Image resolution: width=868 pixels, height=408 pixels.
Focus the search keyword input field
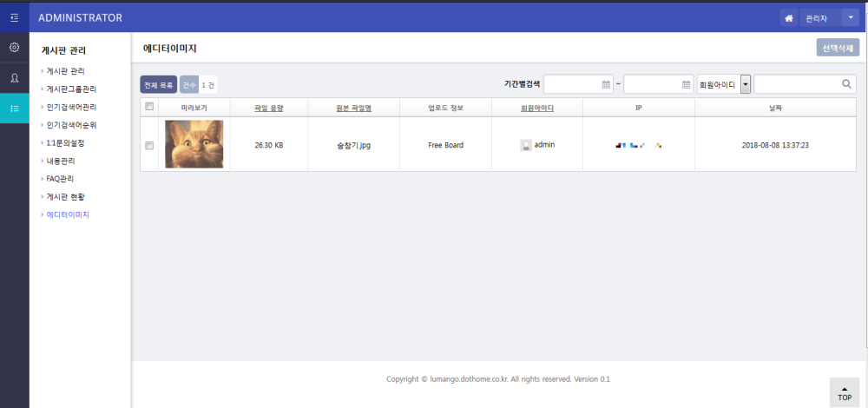tap(798, 84)
